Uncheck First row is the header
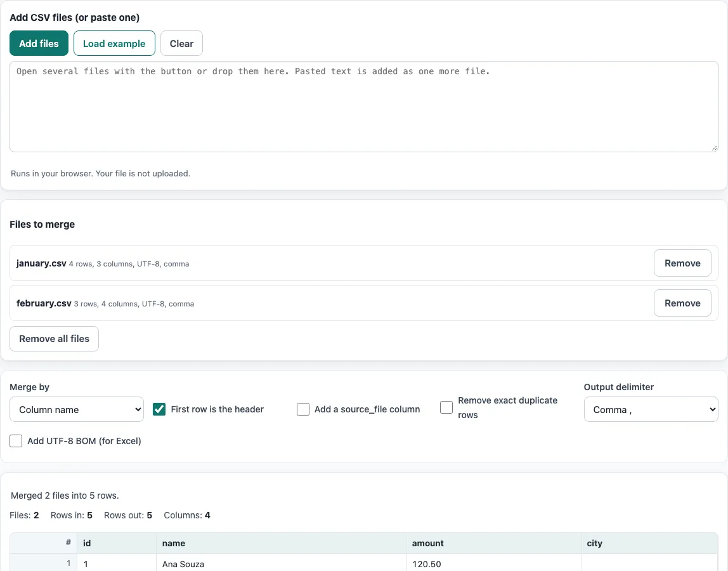728x571 pixels. pos(159,409)
